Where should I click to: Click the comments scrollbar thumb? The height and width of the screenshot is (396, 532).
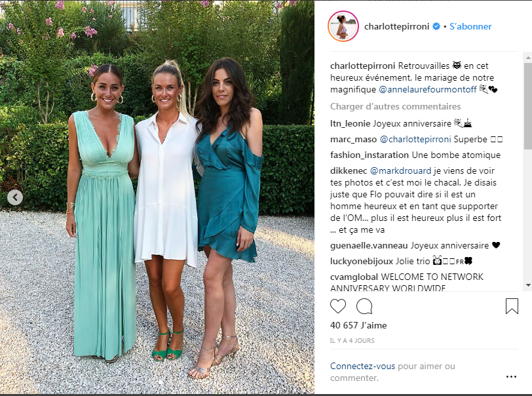click(528, 106)
